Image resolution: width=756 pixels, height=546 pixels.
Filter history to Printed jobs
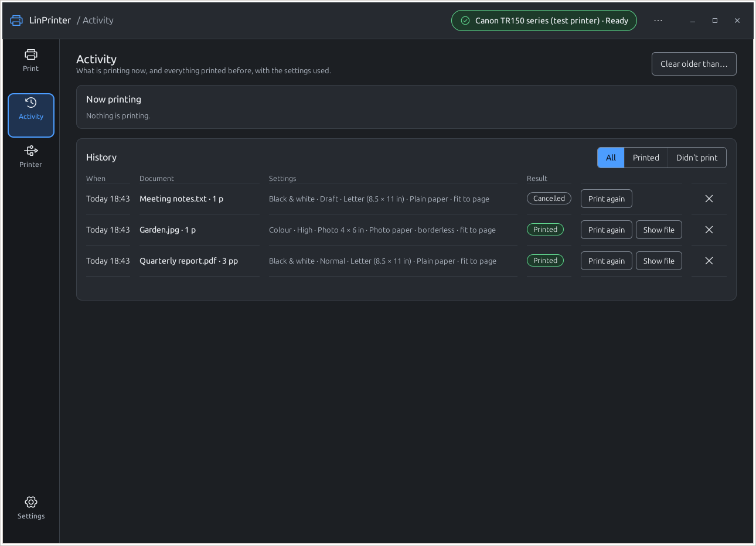click(x=646, y=158)
